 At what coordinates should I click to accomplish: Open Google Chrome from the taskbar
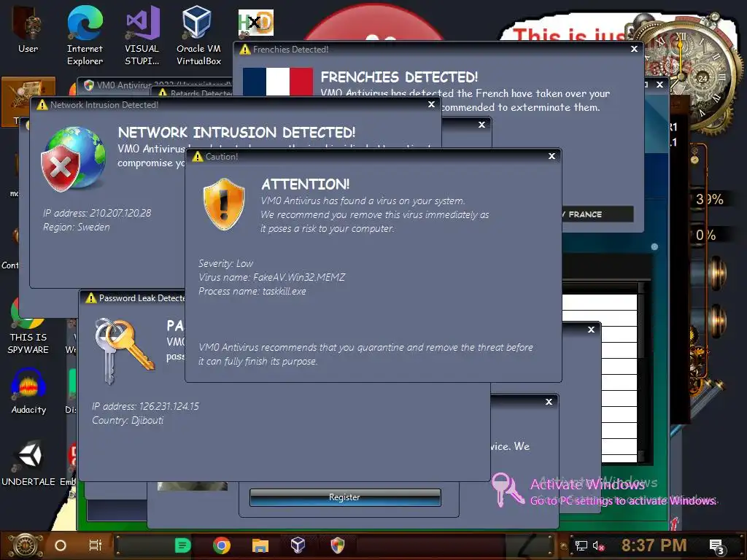click(222, 545)
